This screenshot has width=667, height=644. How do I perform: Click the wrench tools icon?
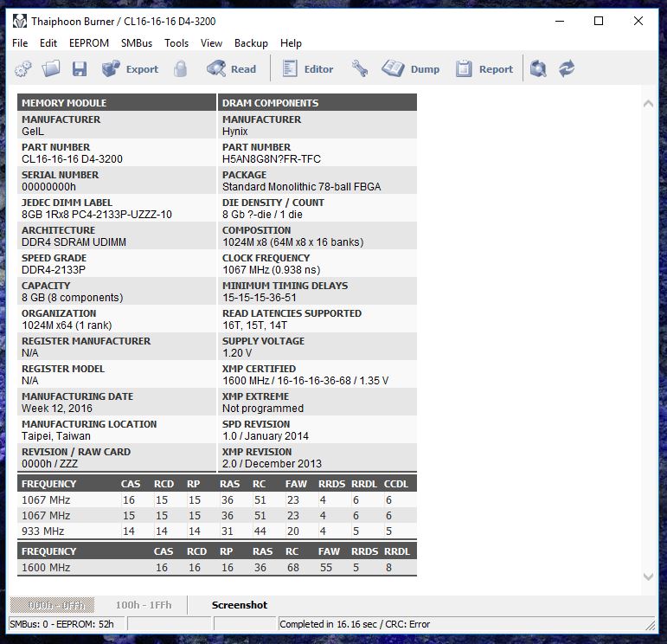[x=360, y=68]
